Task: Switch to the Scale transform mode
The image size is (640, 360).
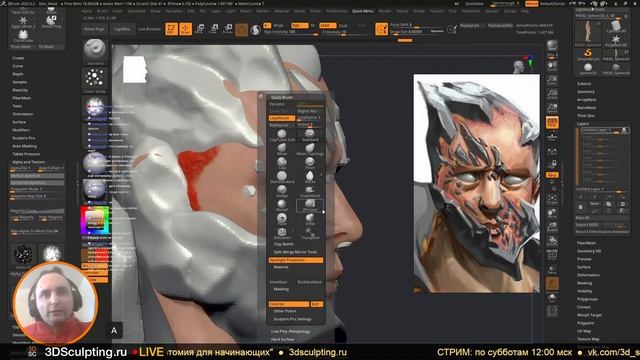Action: click(214, 29)
